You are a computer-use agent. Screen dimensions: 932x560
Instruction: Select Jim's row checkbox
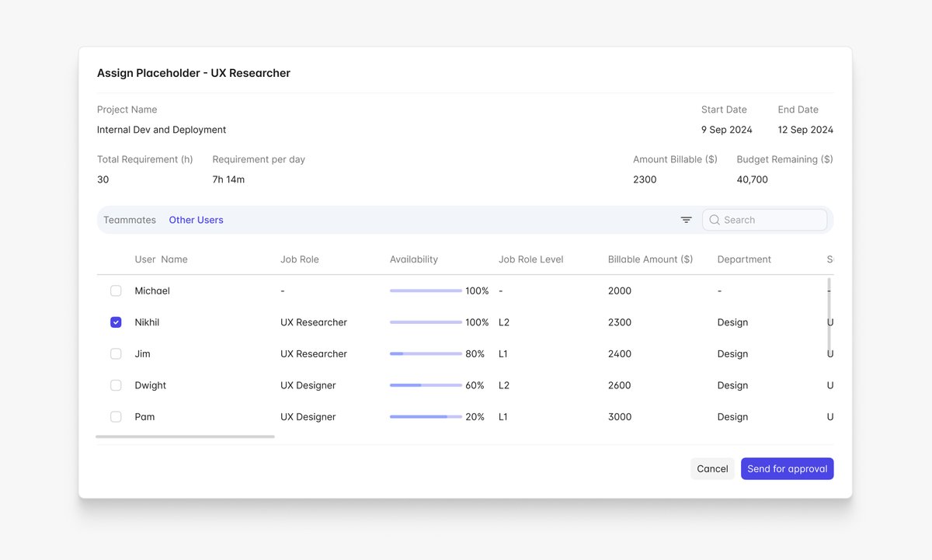[116, 353]
